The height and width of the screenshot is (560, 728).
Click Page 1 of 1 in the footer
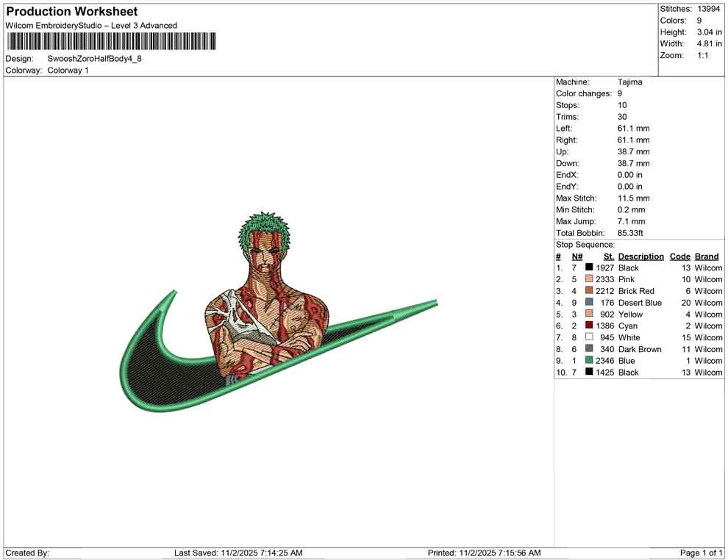click(699, 553)
